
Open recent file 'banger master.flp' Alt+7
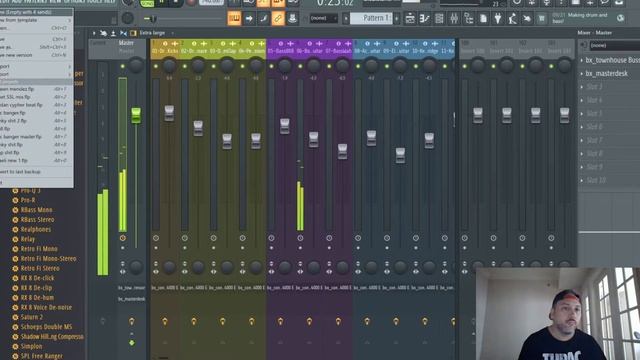pos(36,137)
